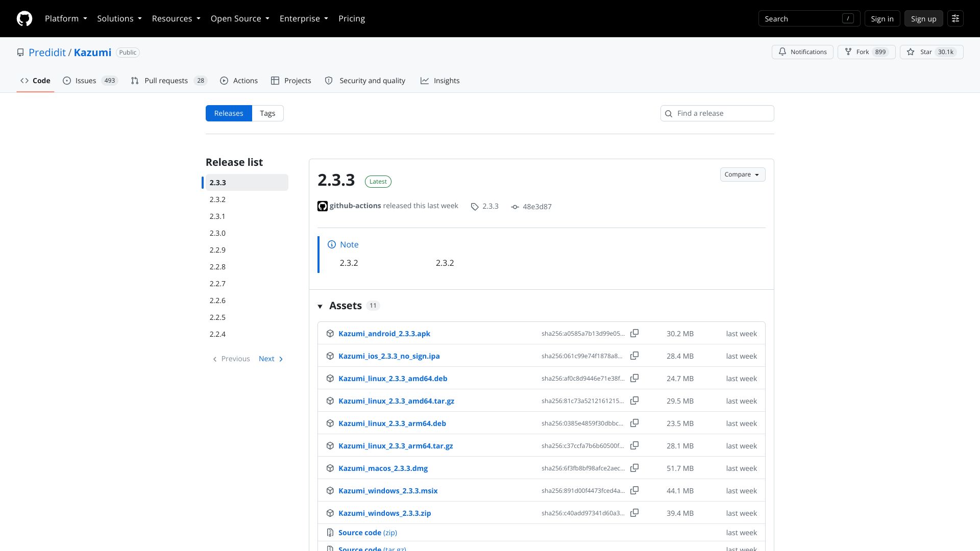Viewport: 980px width, 551px height.
Task: Open the appearance settings icon in header
Action: pos(955,18)
